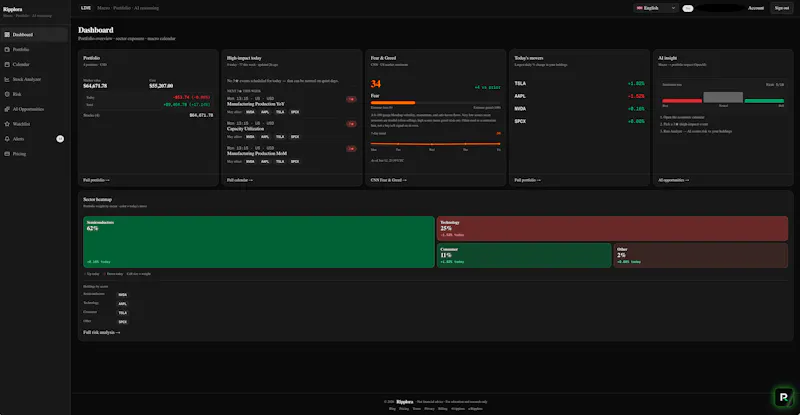
Task: Click the grey Neutral segment of the sentiment bar
Action: [723, 97]
